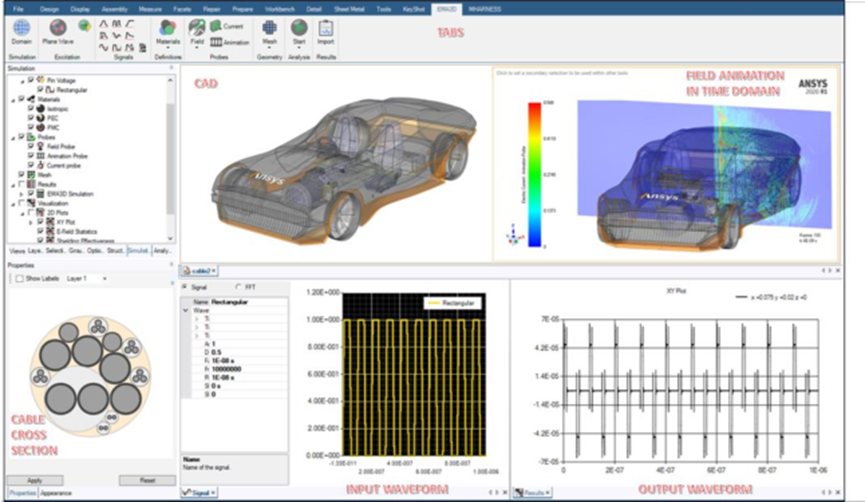This screenshot has height=502, width=865.
Task: Click the XY Plot tree icon
Action: pyautogui.click(x=50, y=222)
